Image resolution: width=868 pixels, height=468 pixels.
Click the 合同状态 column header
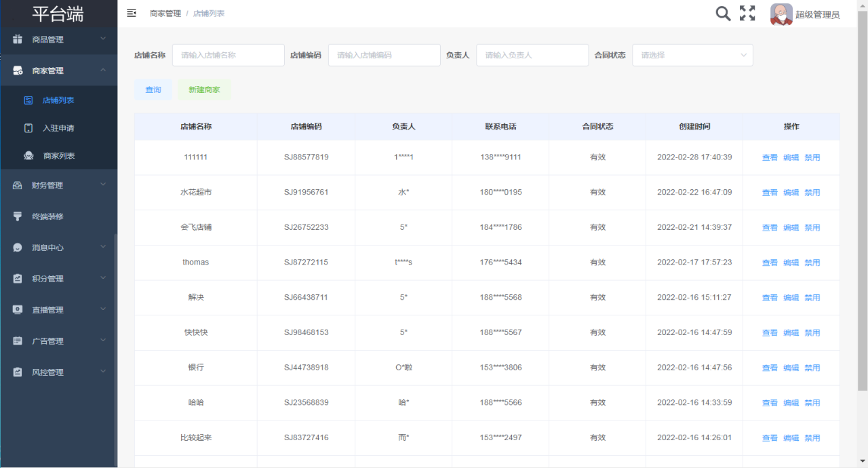point(597,127)
